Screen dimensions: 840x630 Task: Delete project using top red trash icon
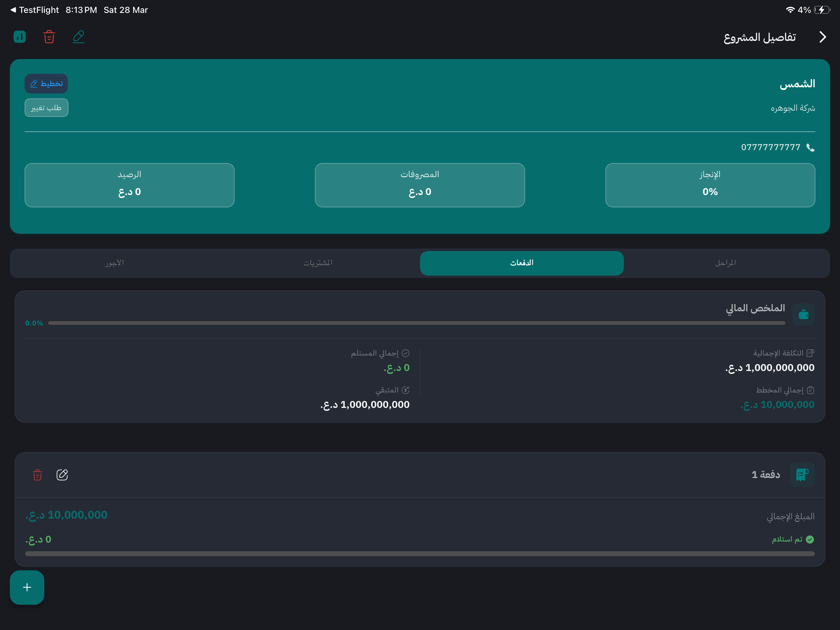[49, 37]
